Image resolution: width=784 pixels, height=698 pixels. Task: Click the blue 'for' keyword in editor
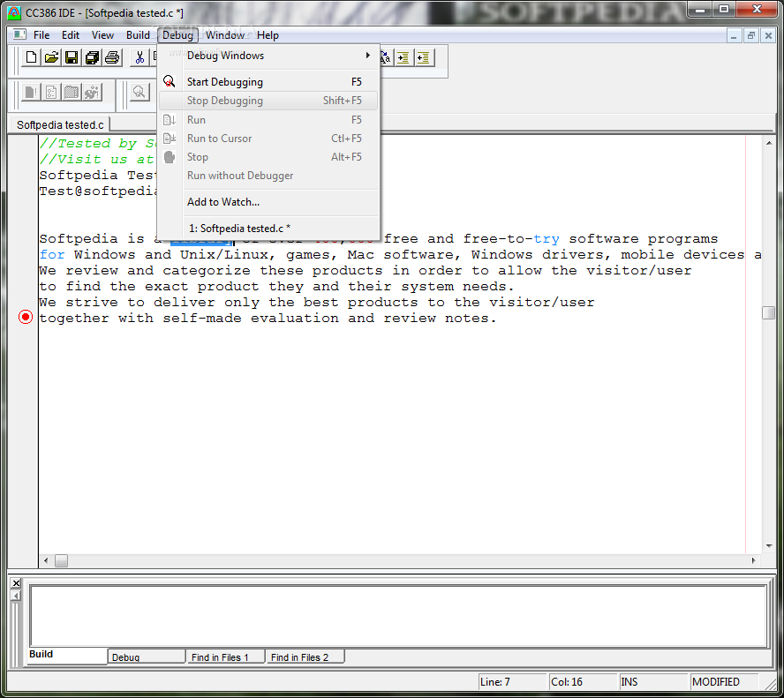(52, 254)
